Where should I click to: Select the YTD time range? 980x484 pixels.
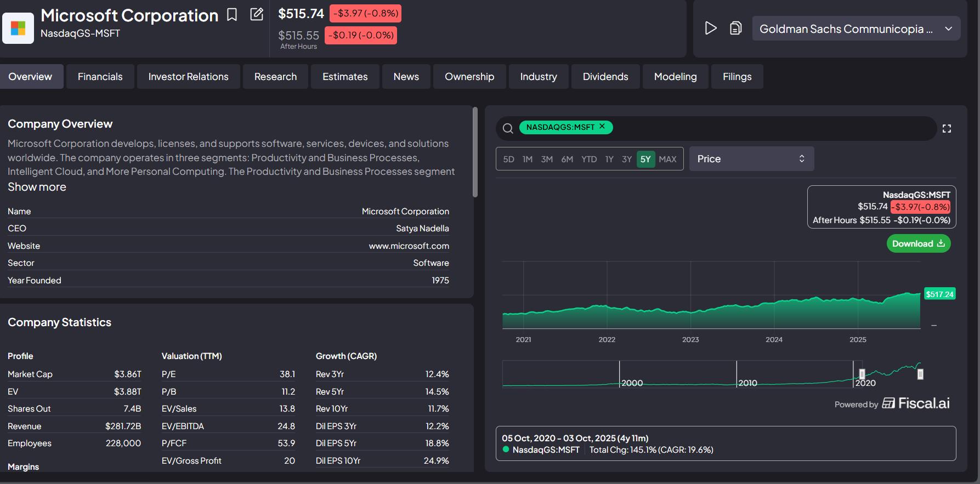(x=589, y=159)
